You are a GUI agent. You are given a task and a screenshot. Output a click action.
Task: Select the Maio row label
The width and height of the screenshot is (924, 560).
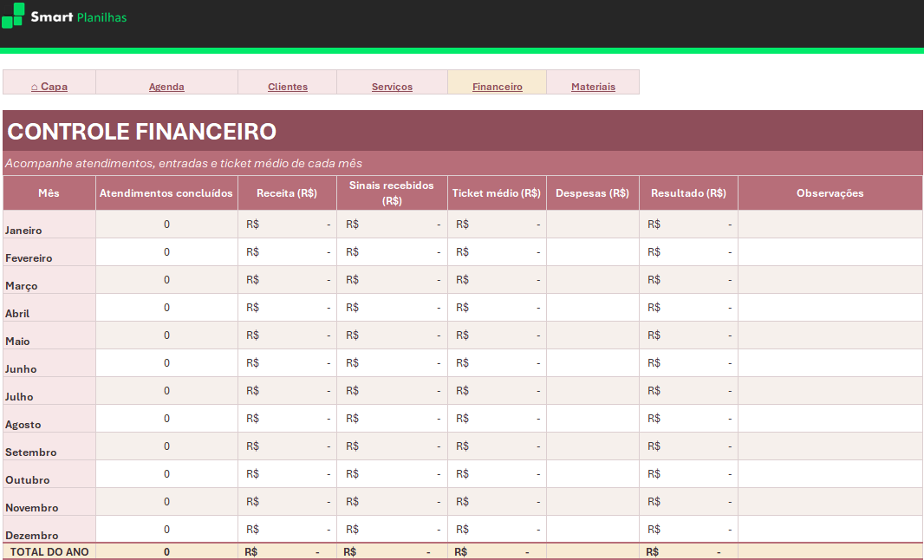coord(49,335)
